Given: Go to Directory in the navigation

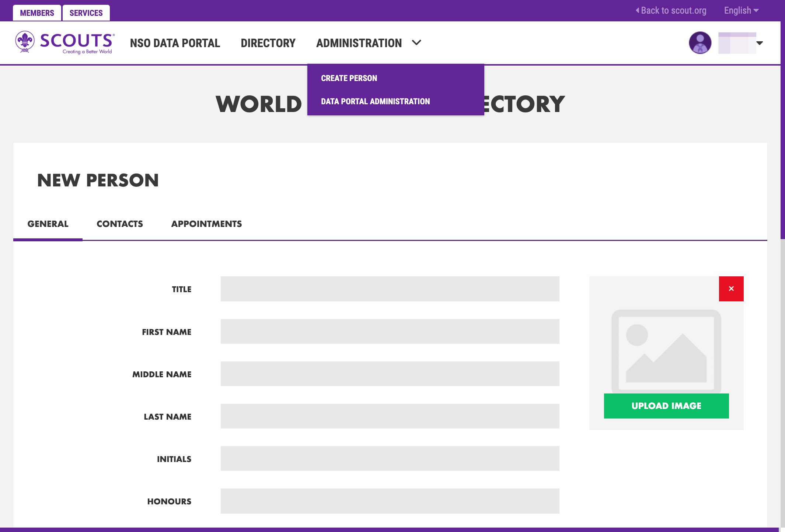Looking at the screenshot, I should [x=268, y=43].
